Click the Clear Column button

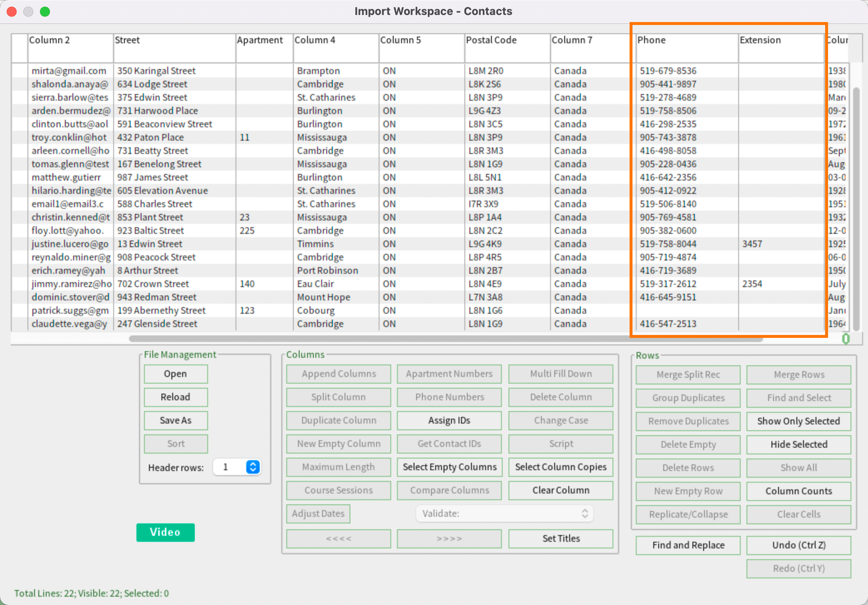click(x=560, y=490)
